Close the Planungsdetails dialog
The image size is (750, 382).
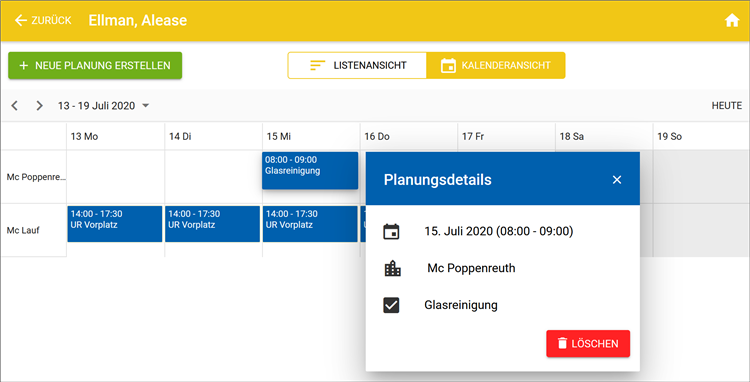click(617, 180)
